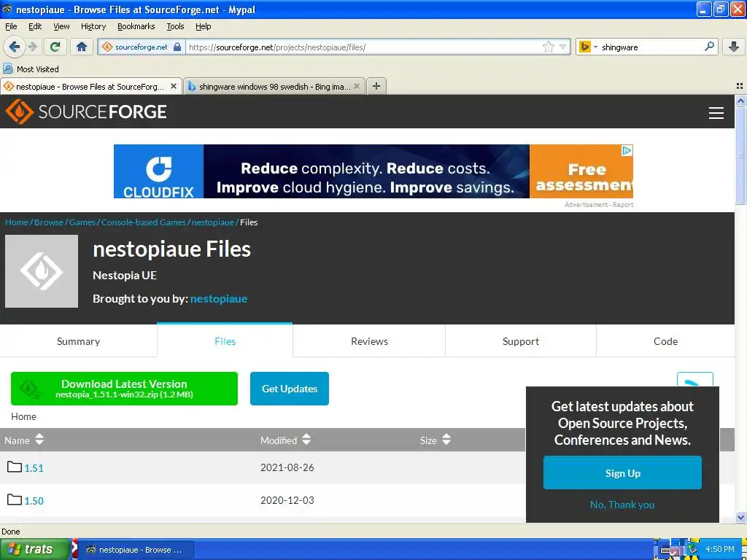The image size is (747, 560).
Task: Open the 1.51 folder
Action: (34, 468)
